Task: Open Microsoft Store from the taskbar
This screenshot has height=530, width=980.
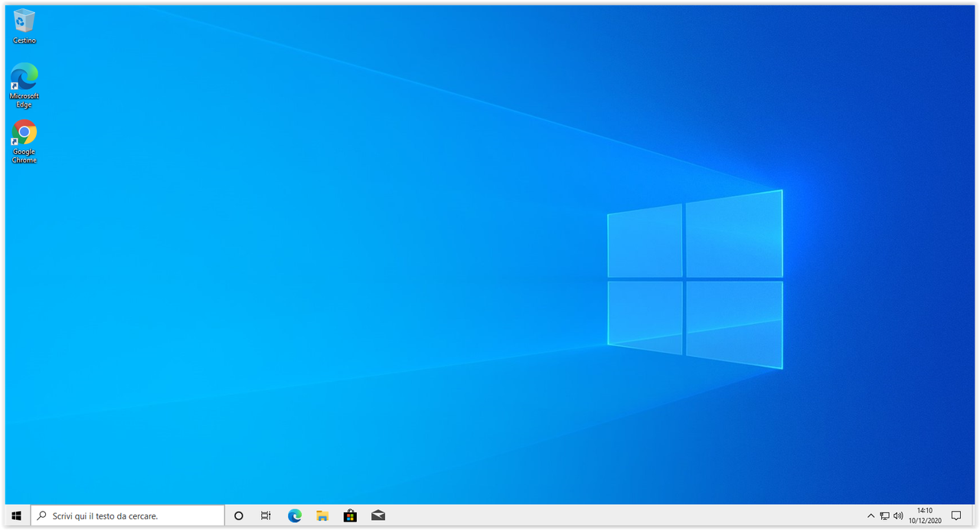Action: (350, 516)
